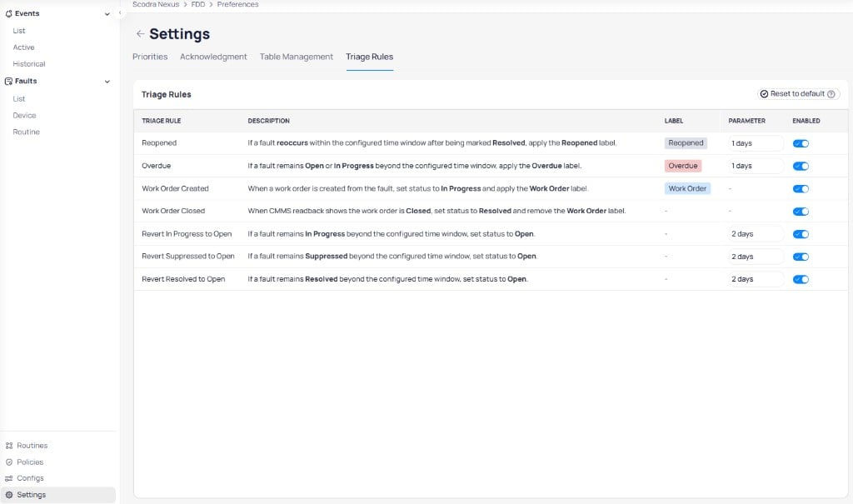Click the back arrow beside Settings
Image resolution: width=853 pixels, height=504 pixels.
coord(140,34)
